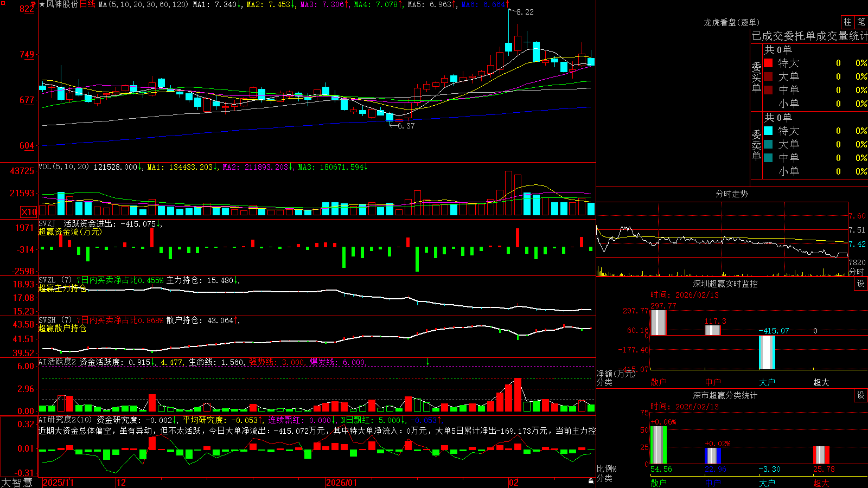Click the AI研究度2(10) indicator name

click(x=65, y=420)
